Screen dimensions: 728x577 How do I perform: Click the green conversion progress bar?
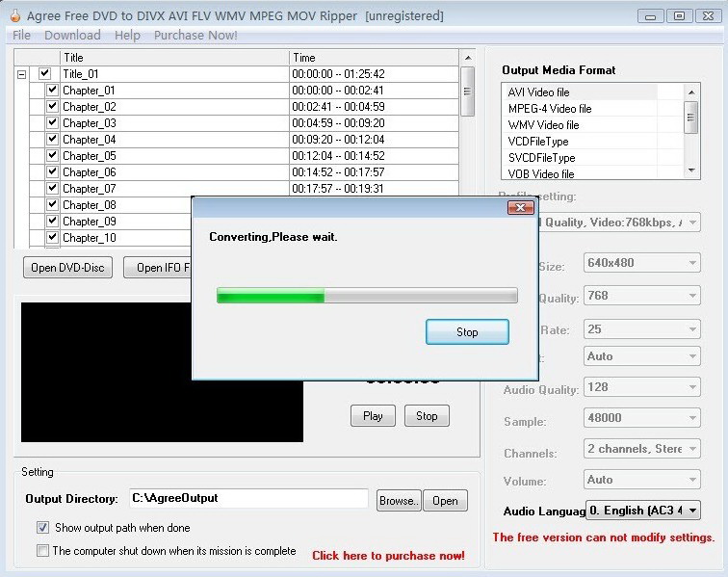coord(367,296)
